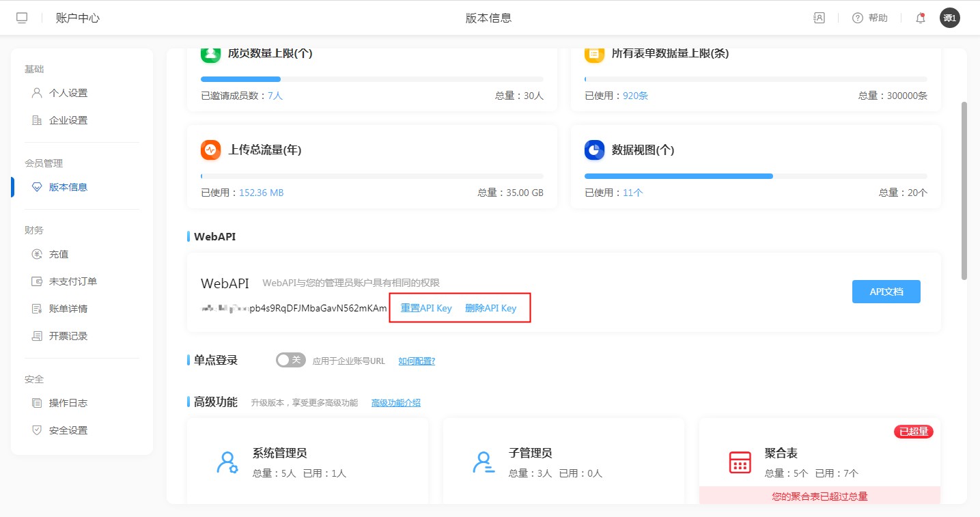Click the 子管理员 sub-admin icon

click(x=483, y=462)
